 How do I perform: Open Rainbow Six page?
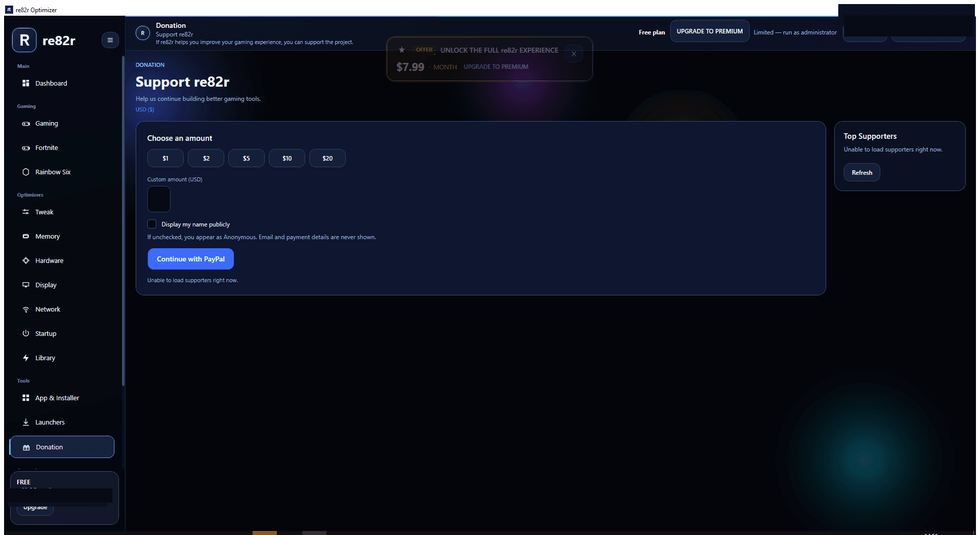click(62, 172)
